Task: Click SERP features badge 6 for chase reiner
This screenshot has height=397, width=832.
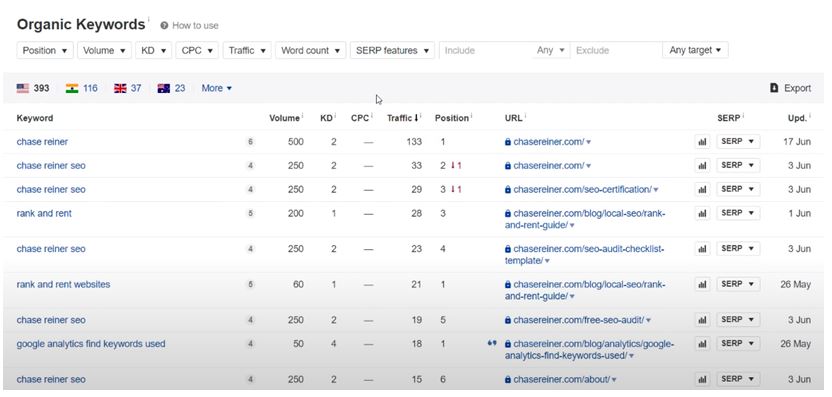Action: tap(250, 142)
